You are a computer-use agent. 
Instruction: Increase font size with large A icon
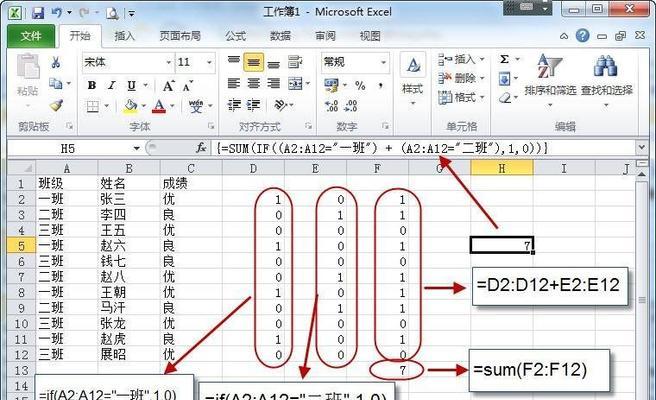[168, 86]
